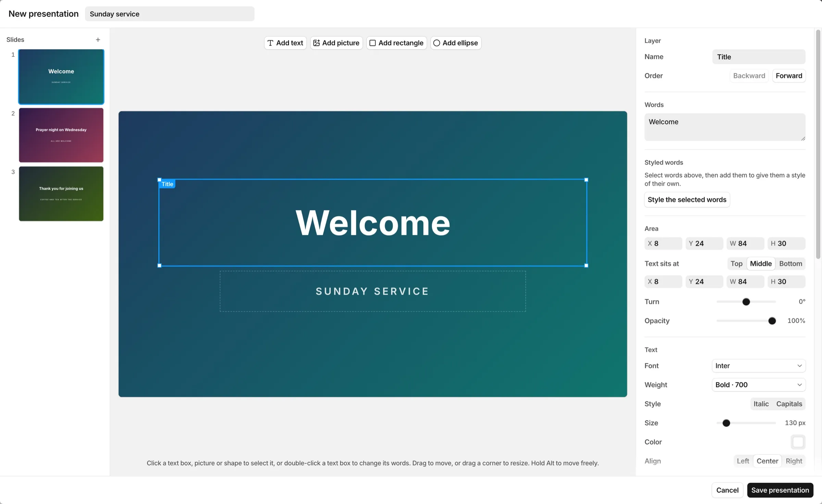Align text Left

tap(743, 461)
